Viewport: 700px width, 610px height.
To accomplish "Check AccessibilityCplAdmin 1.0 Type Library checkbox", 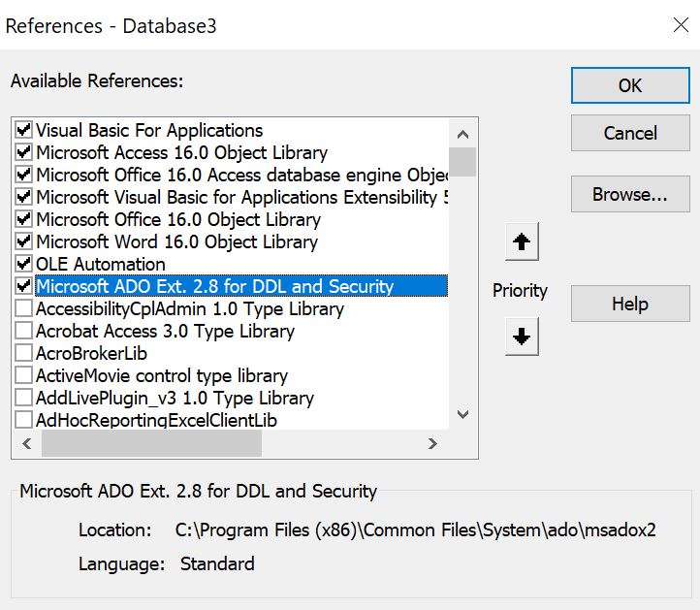I will tap(23, 308).
